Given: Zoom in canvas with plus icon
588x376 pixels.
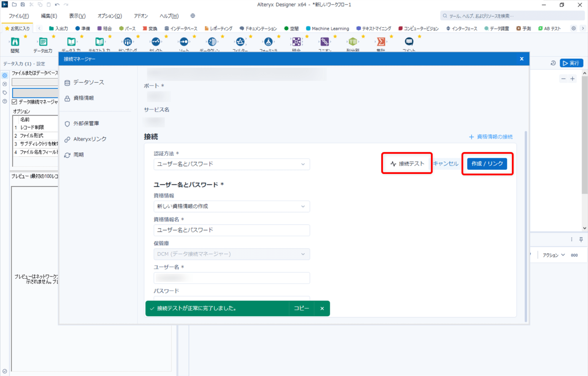Looking at the screenshot, I should pyautogui.click(x=572, y=79).
